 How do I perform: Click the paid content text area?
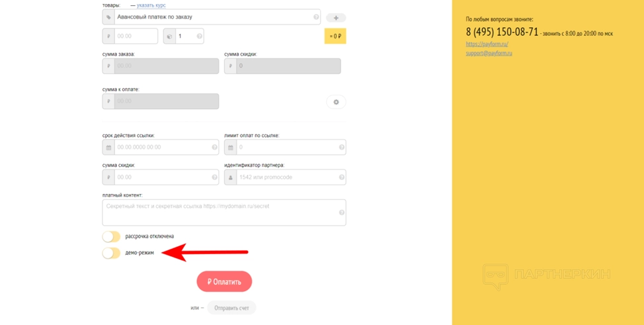(218, 212)
